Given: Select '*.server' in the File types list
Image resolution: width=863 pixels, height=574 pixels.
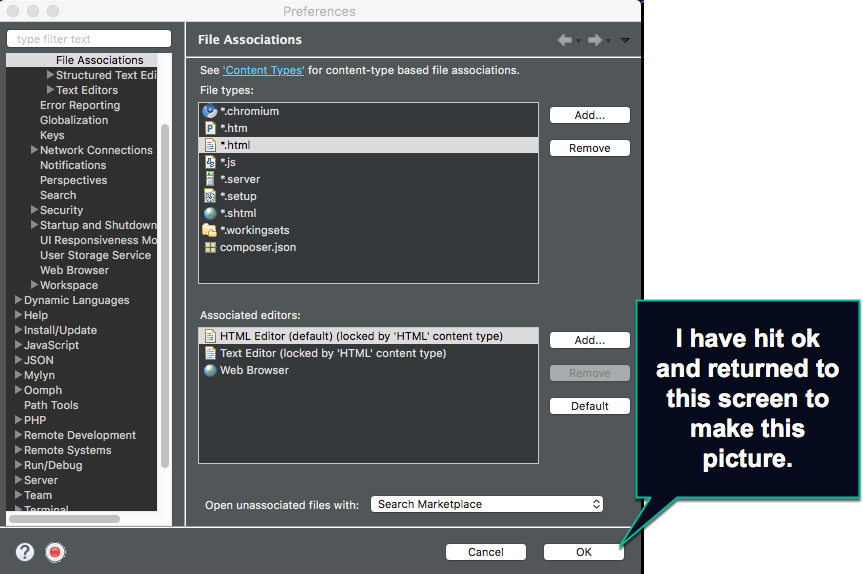Looking at the screenshot, I should (368, 179).
